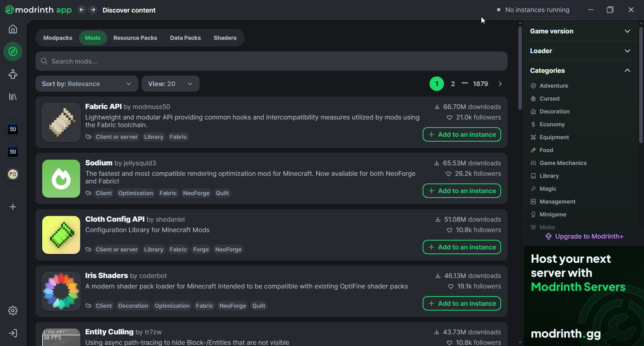The height and width of the screenshot is (346, 644).
Task: Click the Forge tag on Cloth Config
Action: point(201,249)
